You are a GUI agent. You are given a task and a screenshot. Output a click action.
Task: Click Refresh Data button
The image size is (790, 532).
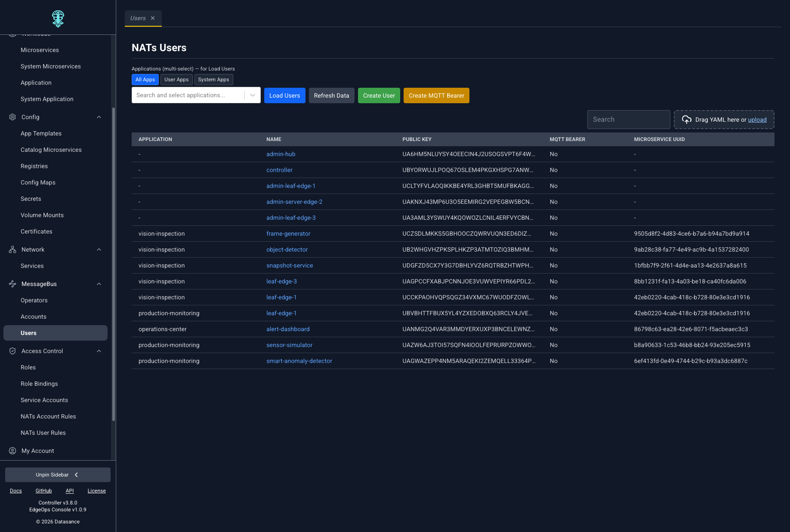point(332,95)
